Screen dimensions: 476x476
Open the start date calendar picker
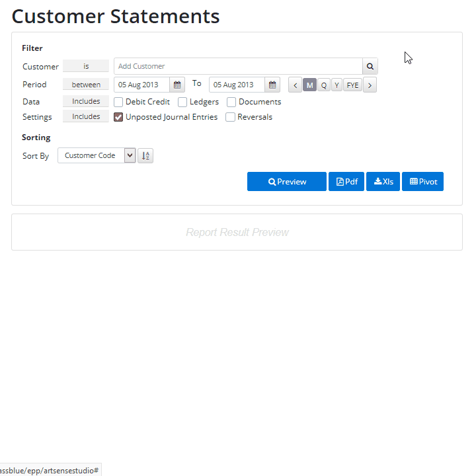point(177,85)
